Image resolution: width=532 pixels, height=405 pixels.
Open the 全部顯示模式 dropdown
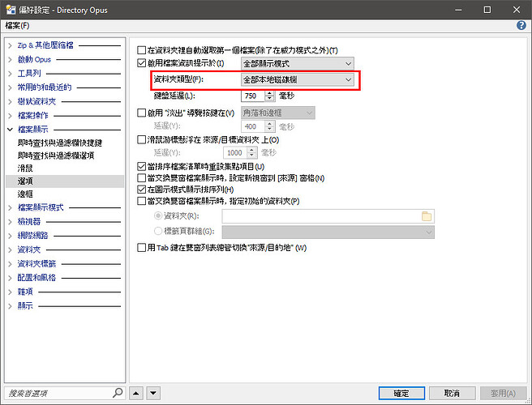(x=298, y=63)
